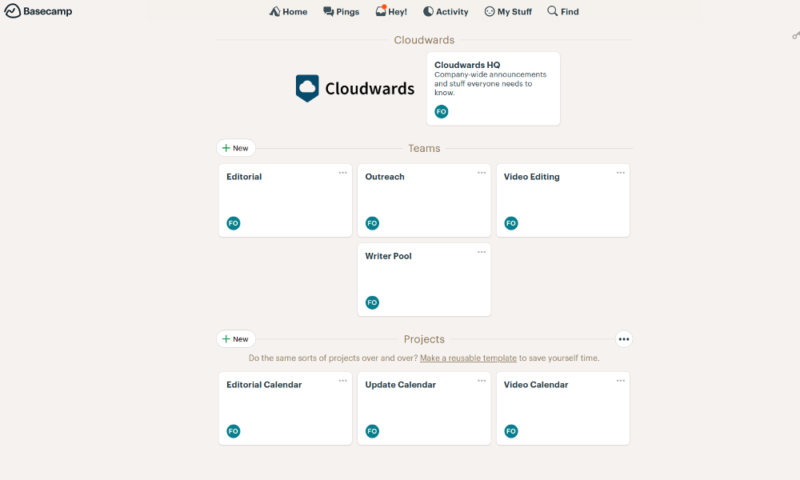
Task: Open the Hey! notifications menu
Action: coord(391,11)
